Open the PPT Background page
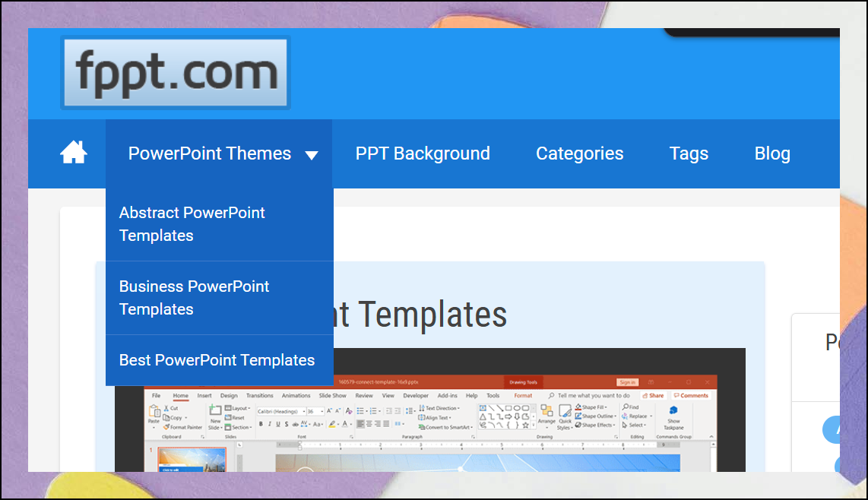 coord(423,153)
